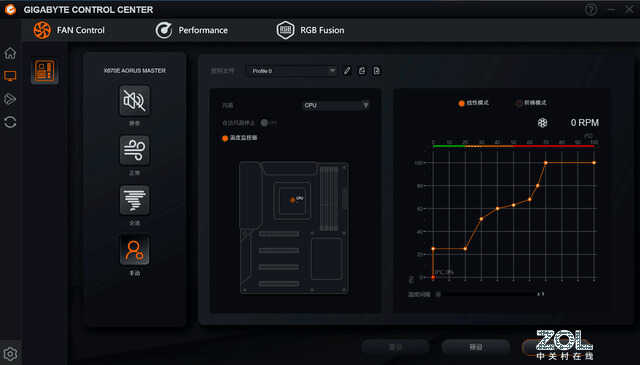Open the CPU fan selection dropdown

click(336, 105)
